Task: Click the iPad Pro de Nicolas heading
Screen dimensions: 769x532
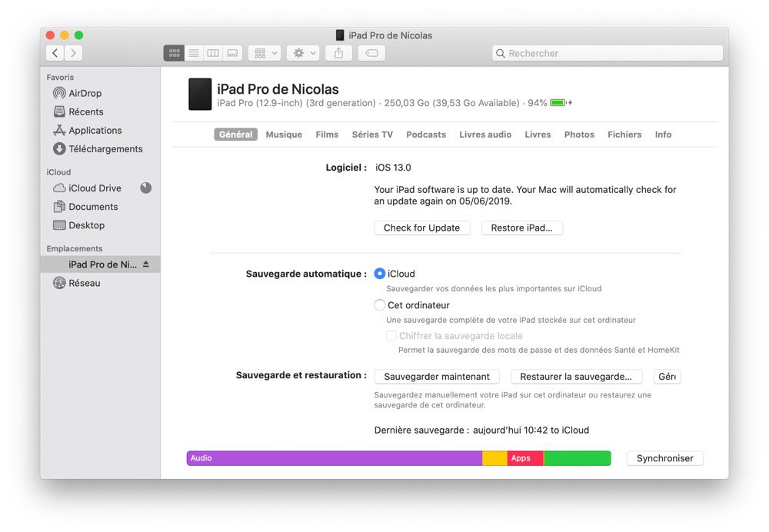Action: coord(278,89)
